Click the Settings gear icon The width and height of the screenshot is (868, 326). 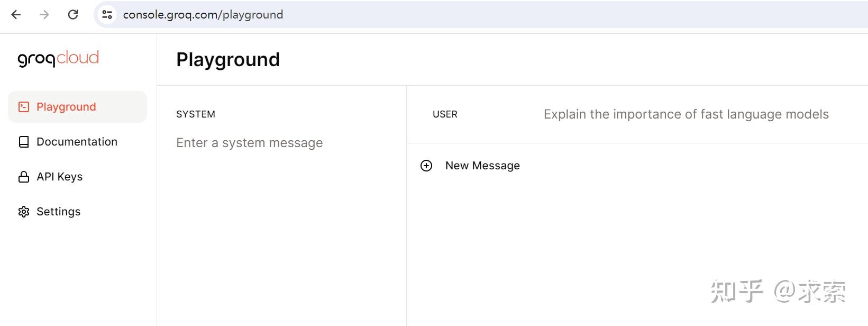(x=24, y=212)
